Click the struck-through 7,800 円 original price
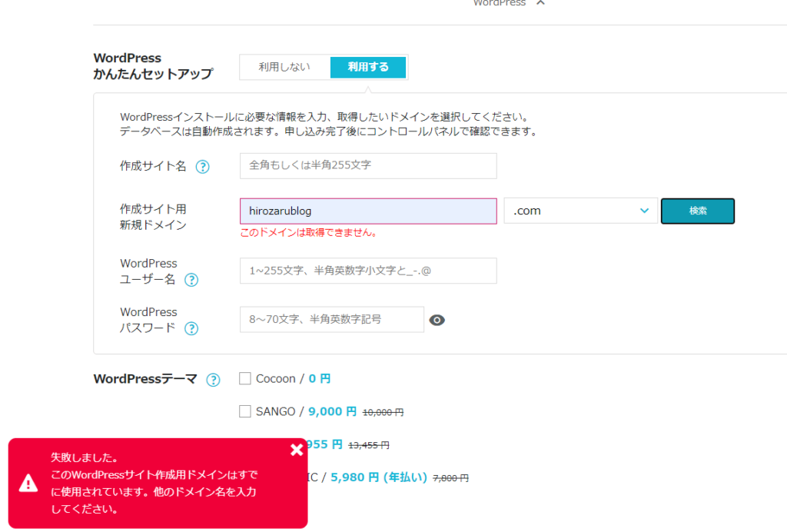This screenshot has width=787, height=532. (x=450, y=478)
